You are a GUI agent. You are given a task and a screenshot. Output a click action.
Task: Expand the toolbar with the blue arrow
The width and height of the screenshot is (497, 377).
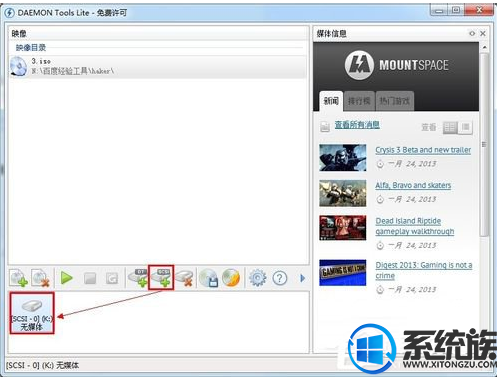coord(302,278)
